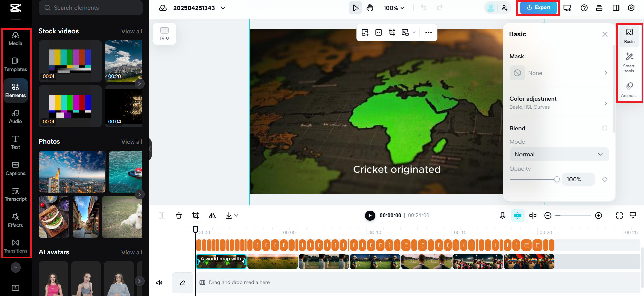The height and width of the screenshot is (296, 644).
Task: Mirror the clip with flip icon
Action: pyautogui.click(x=212, y=215)
